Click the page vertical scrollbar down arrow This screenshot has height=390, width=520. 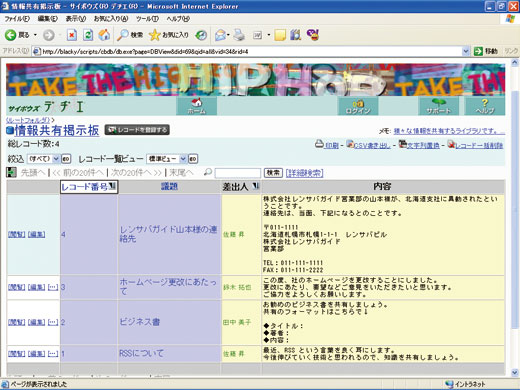tap(514, 372)
